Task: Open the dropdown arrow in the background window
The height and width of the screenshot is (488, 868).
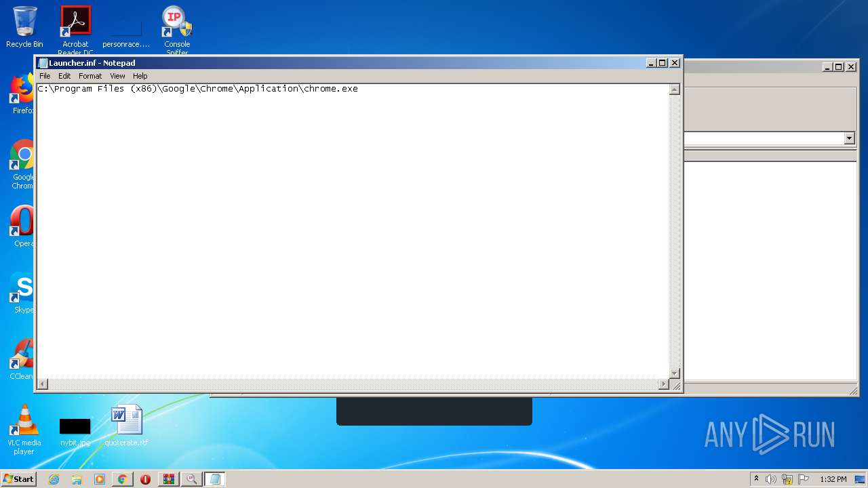Action: pyautogui.click(x=850, y=138)
